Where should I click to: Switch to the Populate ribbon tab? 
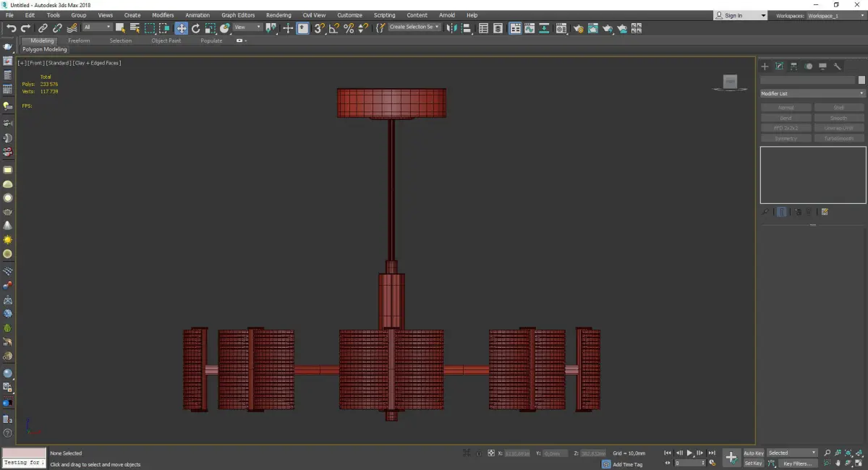(x=211, y=40)
